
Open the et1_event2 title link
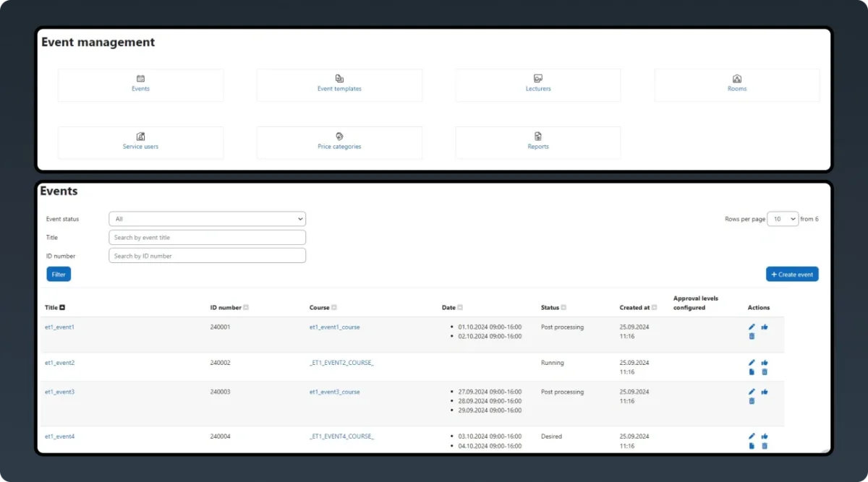pyautogui.click(x=59, y=363)
